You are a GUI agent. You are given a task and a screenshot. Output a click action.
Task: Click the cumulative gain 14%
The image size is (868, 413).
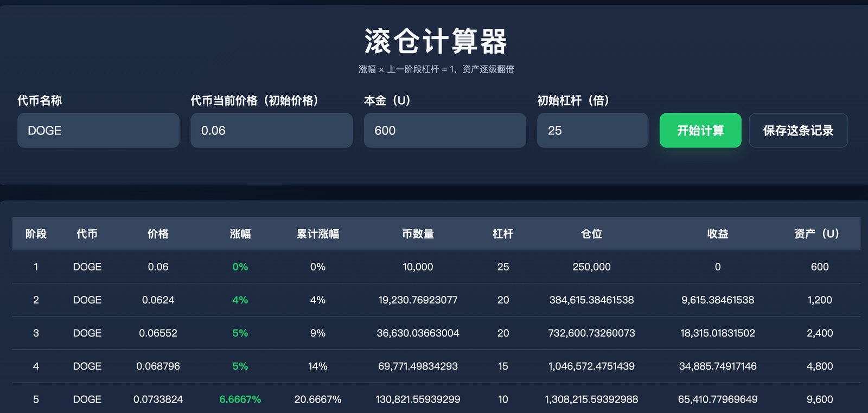317,366
